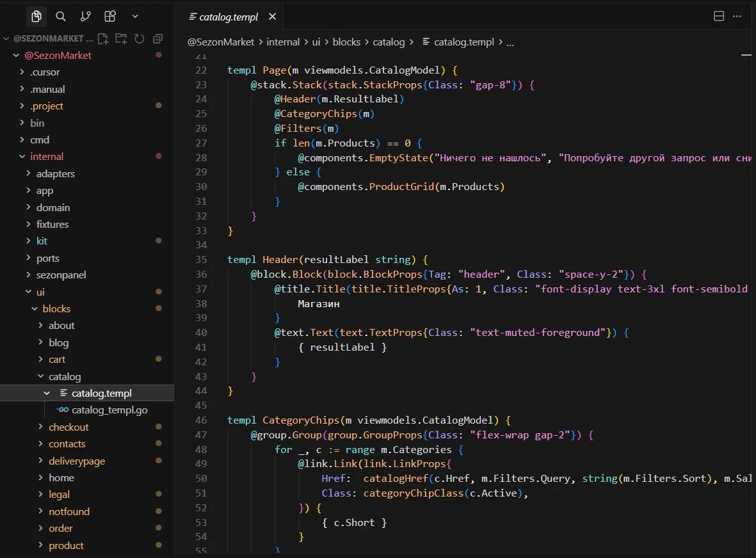Open the Explorer view icon
This screenshot has height=558, width=756.
coord(36,17)
